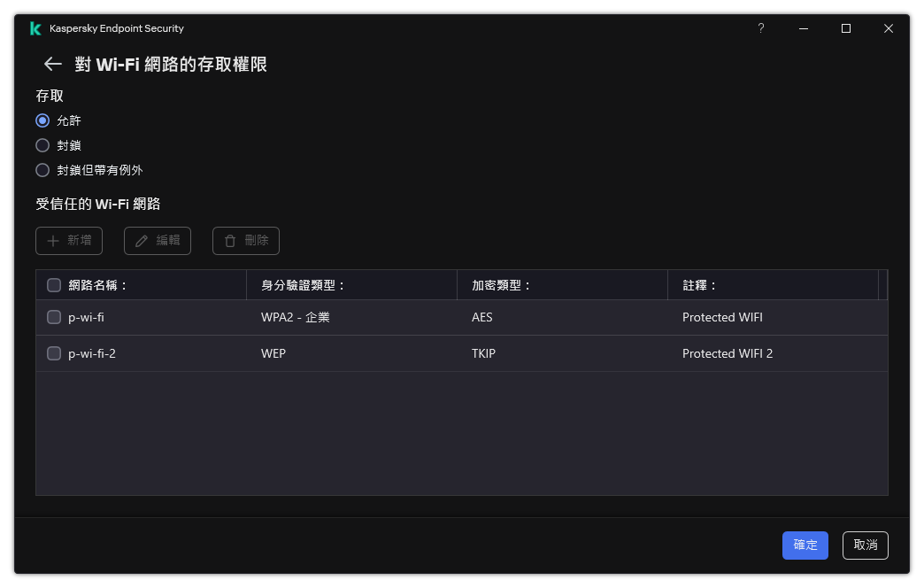This screenshot has height=588, width=924.
Task: Open the 新增 dialog to add network
Action: 68,240
